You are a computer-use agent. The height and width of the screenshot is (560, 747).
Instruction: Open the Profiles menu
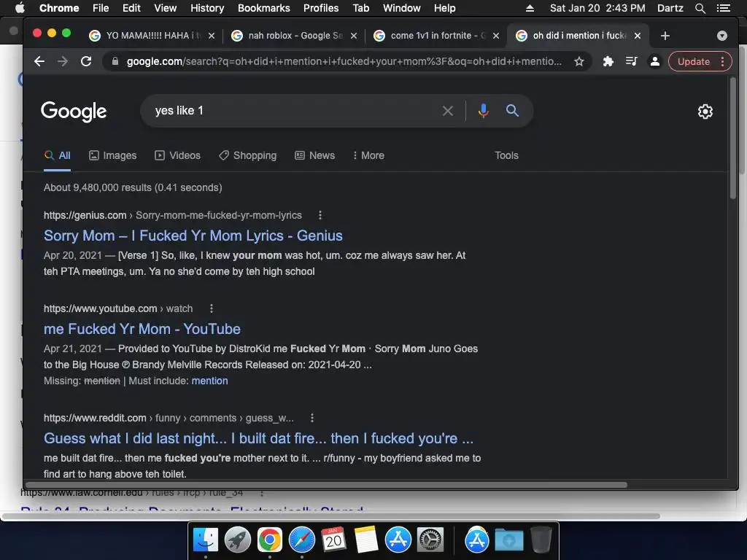tap(321, 8)
